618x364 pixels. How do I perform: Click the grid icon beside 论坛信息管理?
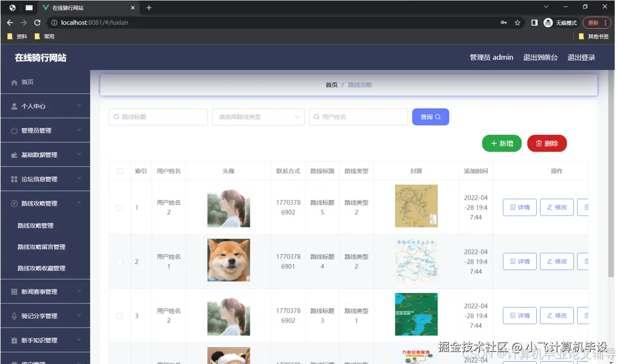14,179
